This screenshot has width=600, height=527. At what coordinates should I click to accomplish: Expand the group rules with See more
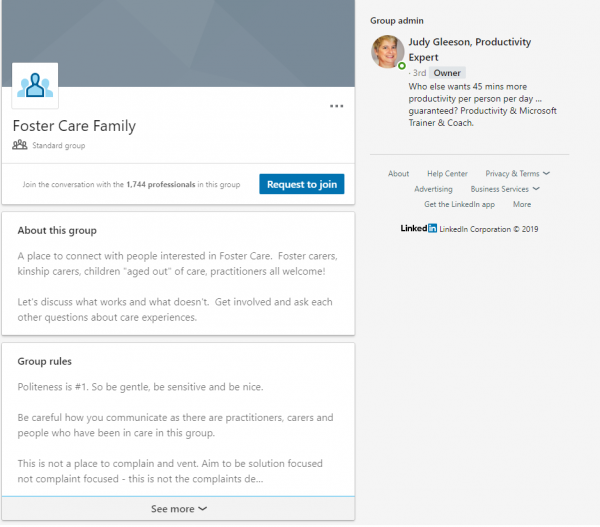tap(178, 509)
